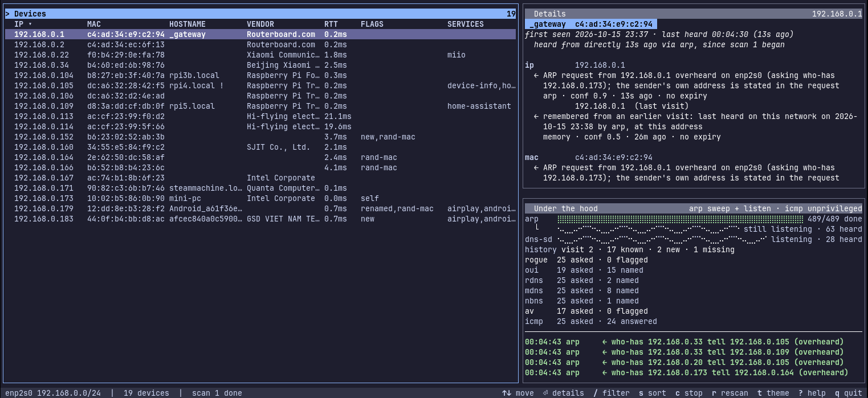Click the theme hint in the status bar
Screen dimensions: 868x398
(x=773, y=393)
